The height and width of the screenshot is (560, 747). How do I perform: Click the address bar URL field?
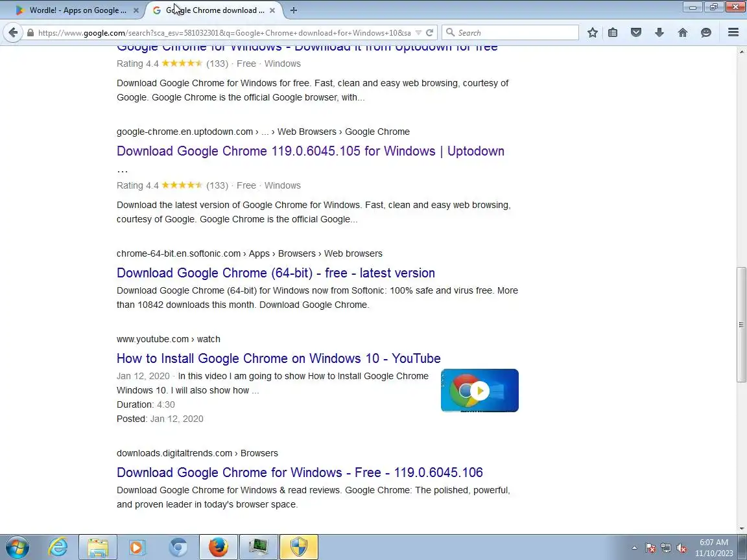coord(224,33)
